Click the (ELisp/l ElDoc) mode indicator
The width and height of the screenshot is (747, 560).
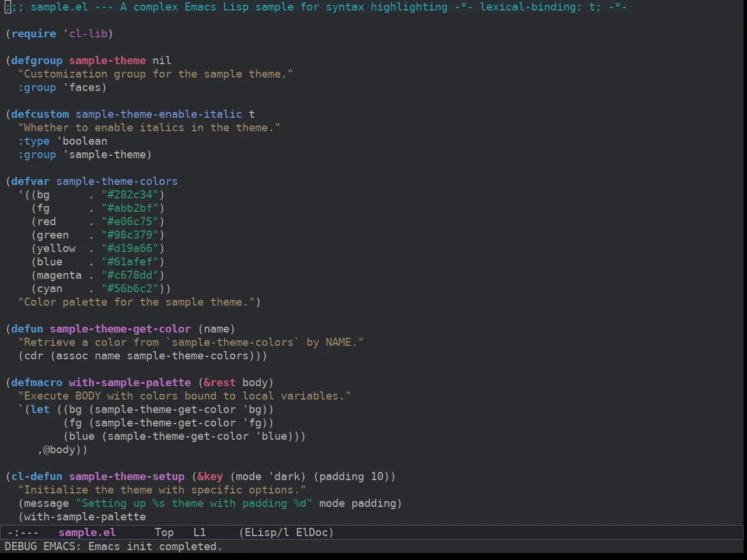point(287,533)
